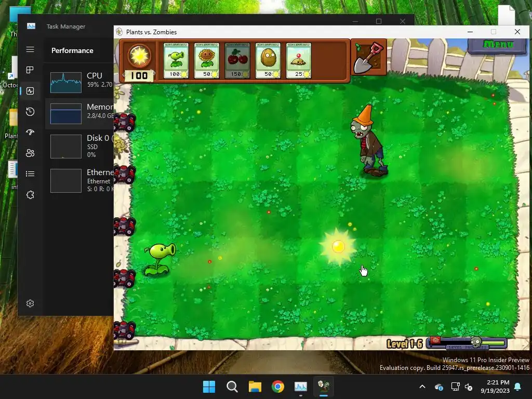
Task: Collect the falling sun on the lawn
Action: point(338,247)
